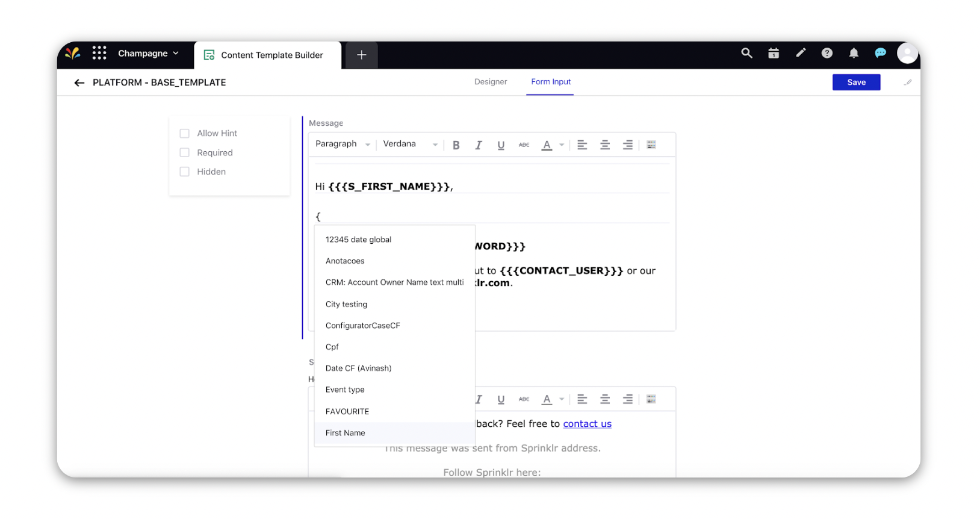Open the calendar icon in top bar
The image size is (980, 519).
coord(774,54)
